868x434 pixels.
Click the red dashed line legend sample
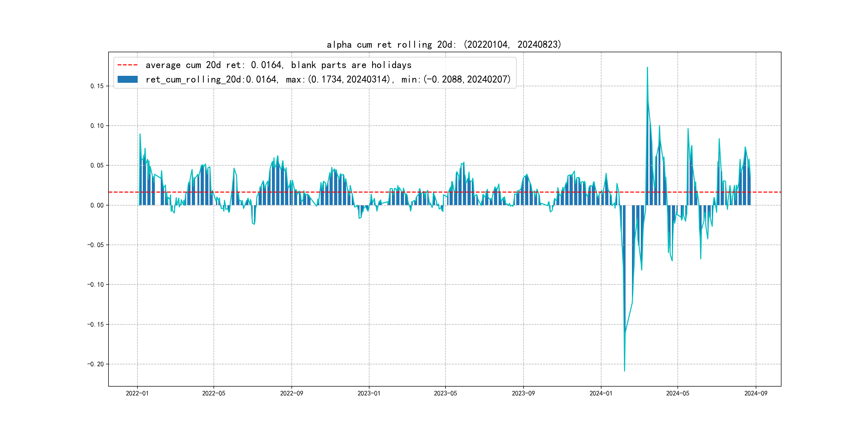click(127, 65)
